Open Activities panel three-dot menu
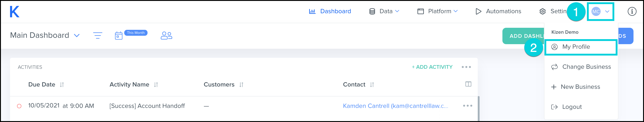The height and width of the screenshot is (122, 644). click(466, 67)
